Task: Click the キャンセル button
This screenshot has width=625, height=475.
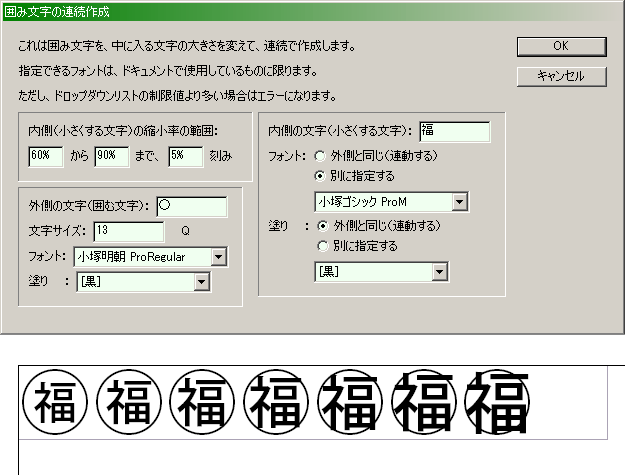Action: click(x=561, y=76)
